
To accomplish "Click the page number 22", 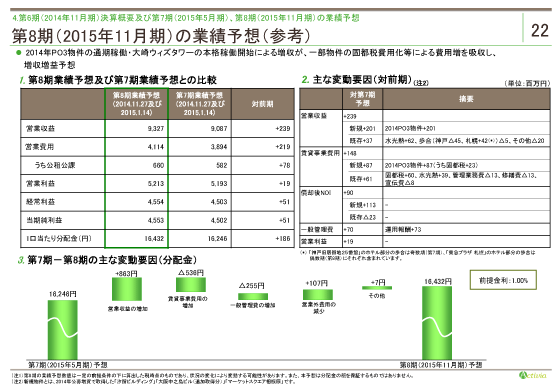I will pyautogui.click(x=540, y=31).
